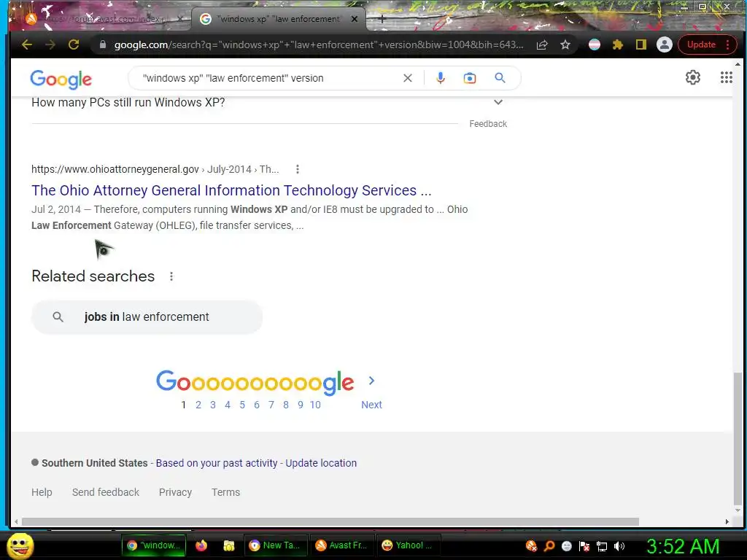
Task: Open the Send feedback footer link
Action: pos(106,492)
